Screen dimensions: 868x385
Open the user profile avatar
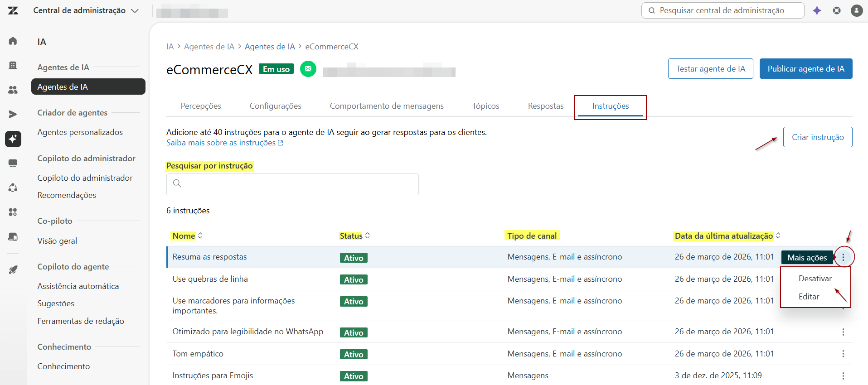[857, 10]
